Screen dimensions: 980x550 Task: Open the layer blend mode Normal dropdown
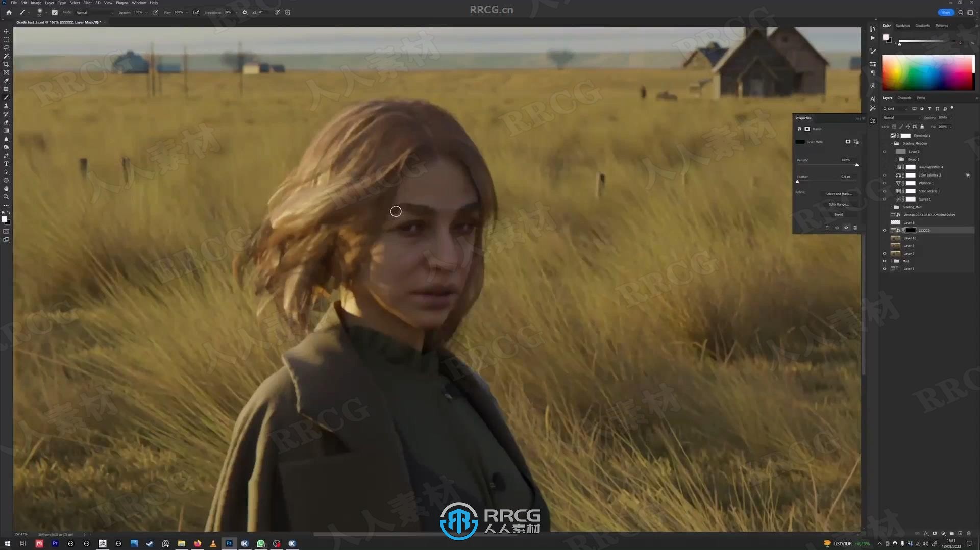[x=901, y=118]
